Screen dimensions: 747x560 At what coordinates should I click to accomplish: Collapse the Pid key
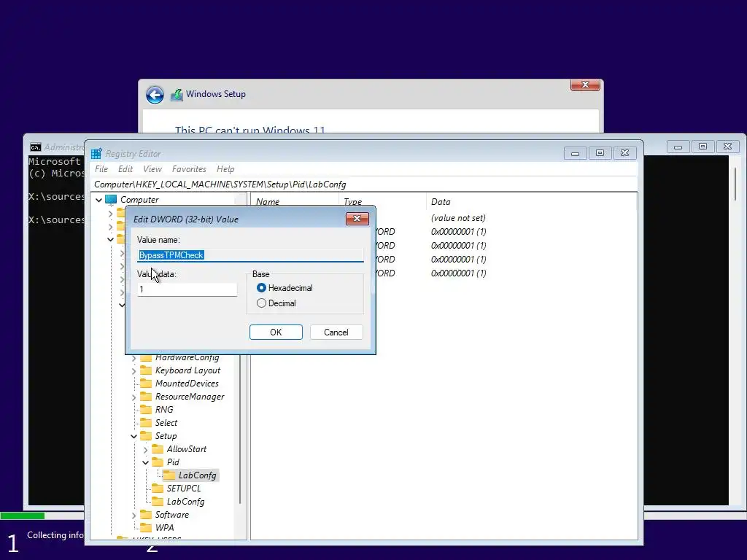pyautogui.click(x=145, y=462)
